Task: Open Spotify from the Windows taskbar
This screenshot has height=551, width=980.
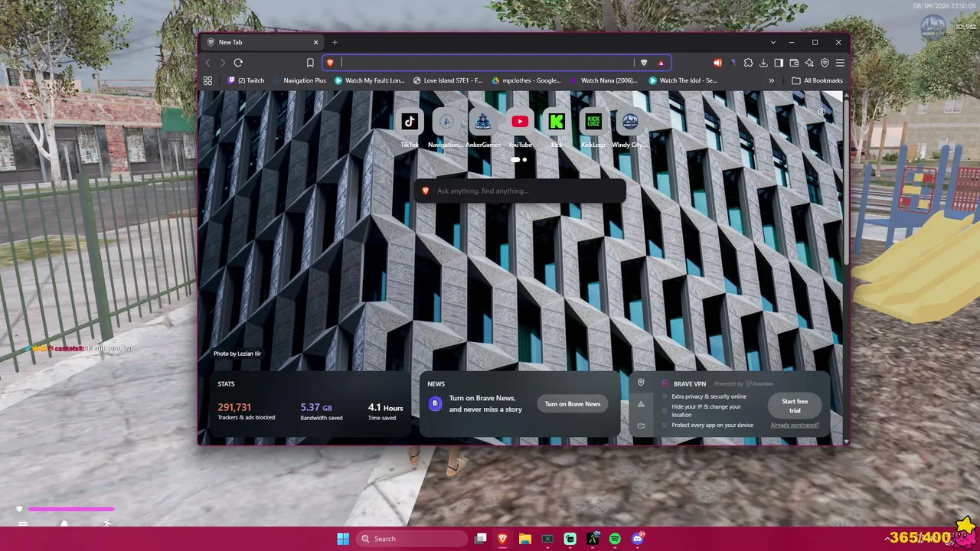Action: point(616,539)
